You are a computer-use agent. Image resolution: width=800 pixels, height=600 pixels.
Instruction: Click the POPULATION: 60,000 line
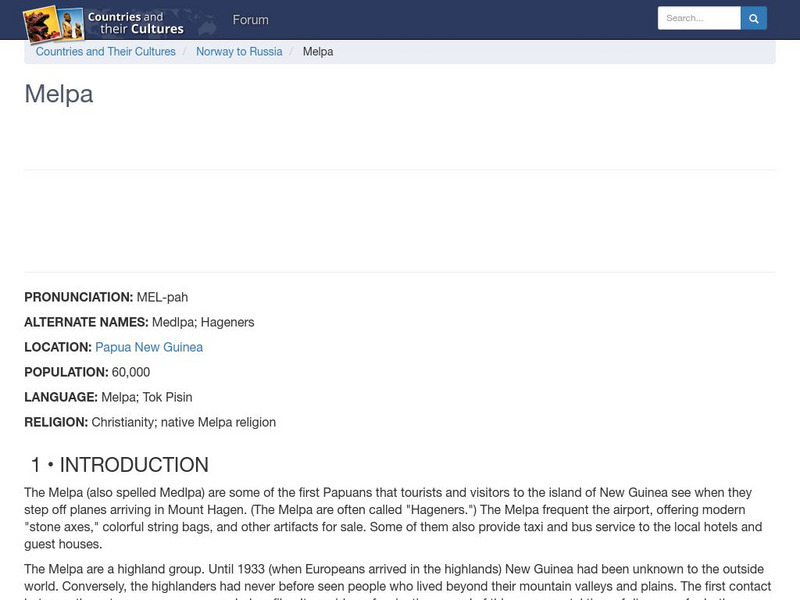pyautogui.click(x=87, y=372)
